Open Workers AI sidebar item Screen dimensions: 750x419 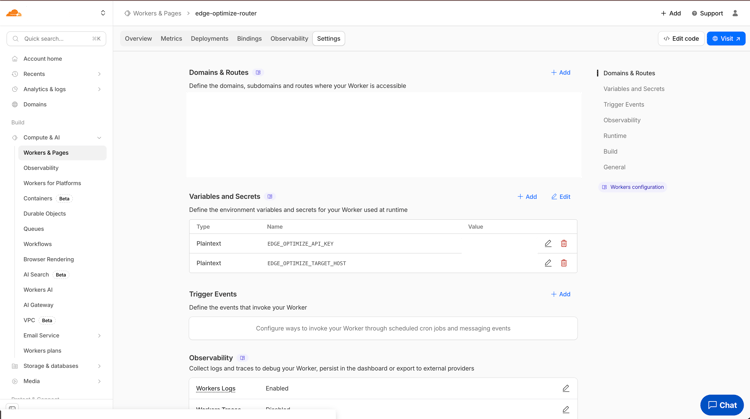pos(38,290)
